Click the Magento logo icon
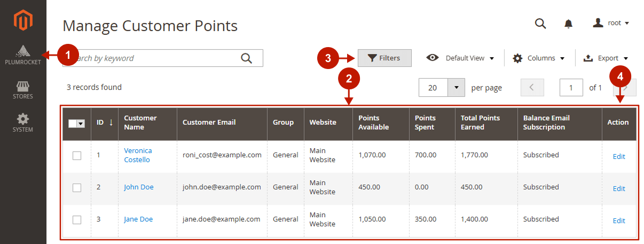Screen dimensions: 644x244 click(23, 21)
